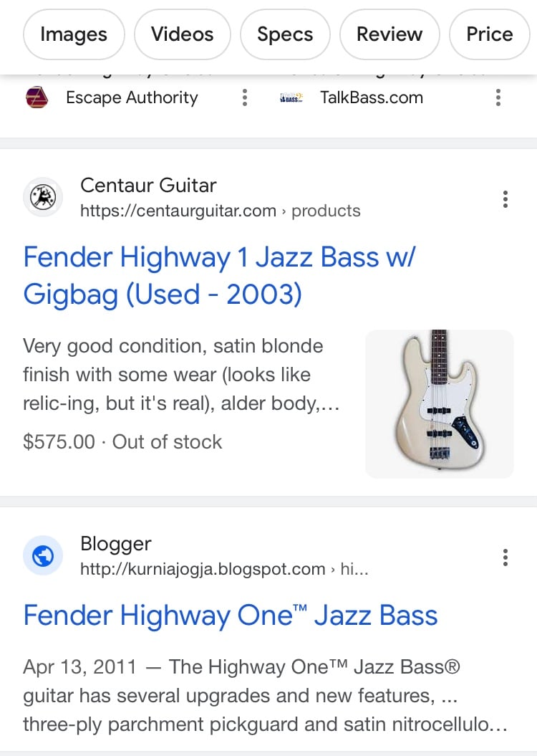
Task: Tap the Escape Authority source name
Action: pyautogui.click(x=132, y=98)
